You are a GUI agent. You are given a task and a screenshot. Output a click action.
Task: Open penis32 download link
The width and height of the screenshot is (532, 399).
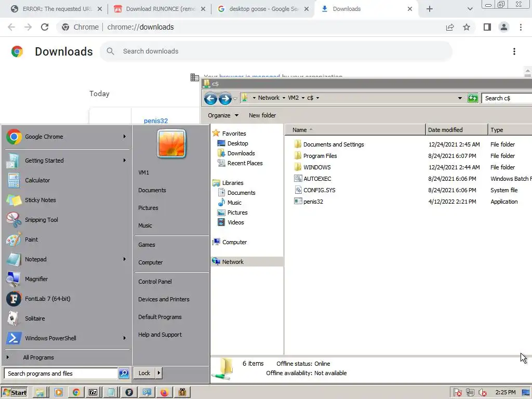(156, 121)
